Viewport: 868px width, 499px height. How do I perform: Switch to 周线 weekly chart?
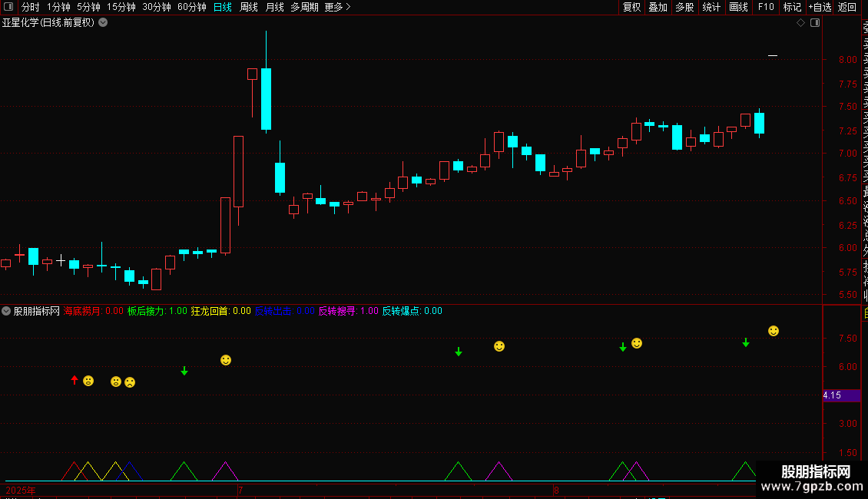click(249, 7)
